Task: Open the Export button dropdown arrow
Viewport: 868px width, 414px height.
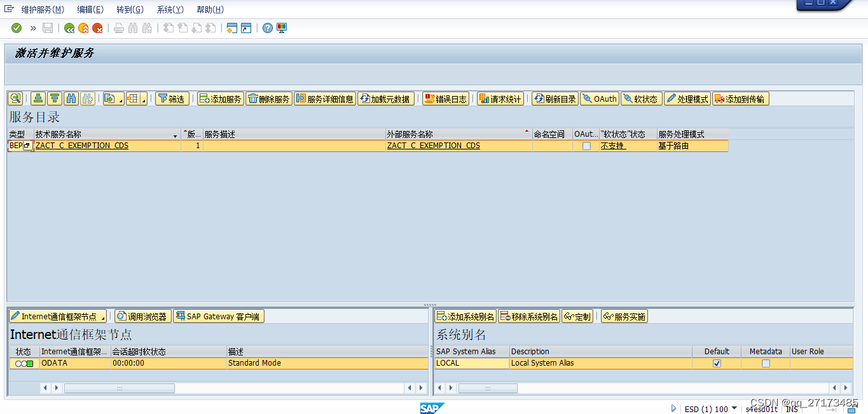Action: 121,101
